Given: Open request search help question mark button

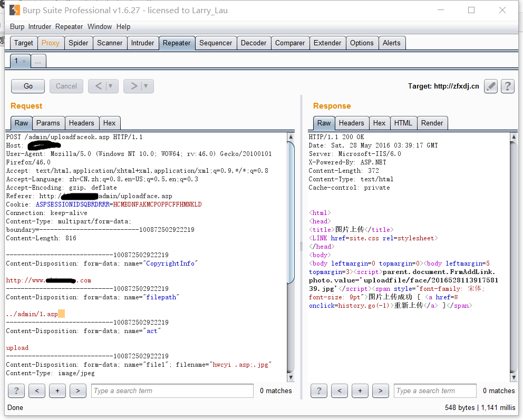Looking at the screenshot, I should pos(16,390).
